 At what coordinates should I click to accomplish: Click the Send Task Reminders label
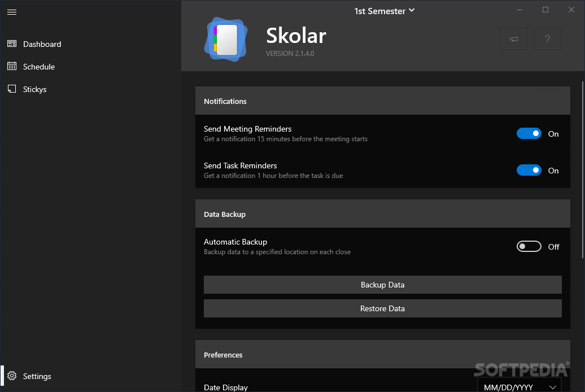241,165
